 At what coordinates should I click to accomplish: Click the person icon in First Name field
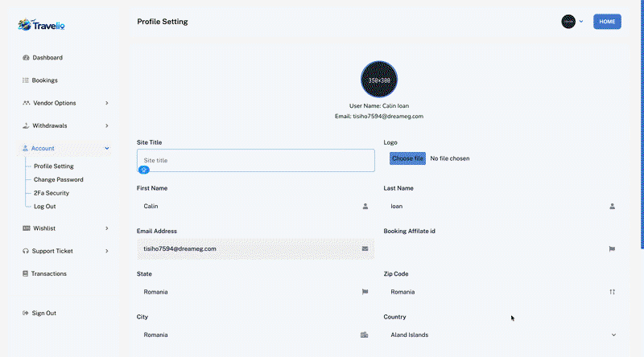coord(365,207)
